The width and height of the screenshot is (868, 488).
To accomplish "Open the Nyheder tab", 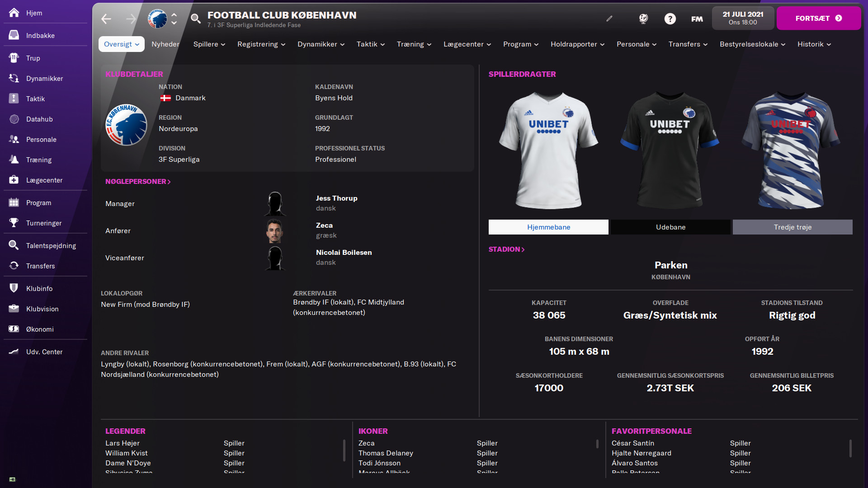I will (x=165, y=44).
